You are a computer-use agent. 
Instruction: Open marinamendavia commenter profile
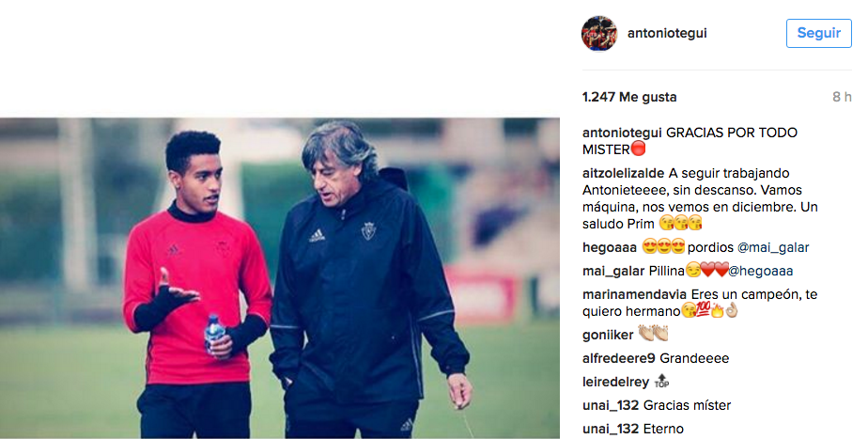point(635,295)
